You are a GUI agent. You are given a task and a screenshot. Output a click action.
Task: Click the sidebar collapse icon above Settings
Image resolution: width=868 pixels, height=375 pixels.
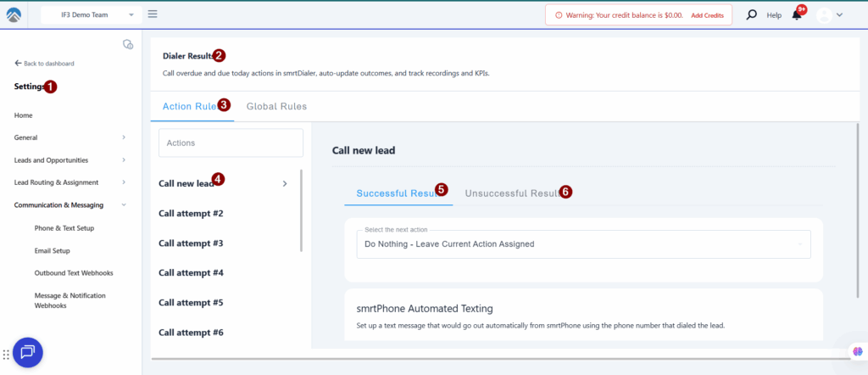click(128, 44)
